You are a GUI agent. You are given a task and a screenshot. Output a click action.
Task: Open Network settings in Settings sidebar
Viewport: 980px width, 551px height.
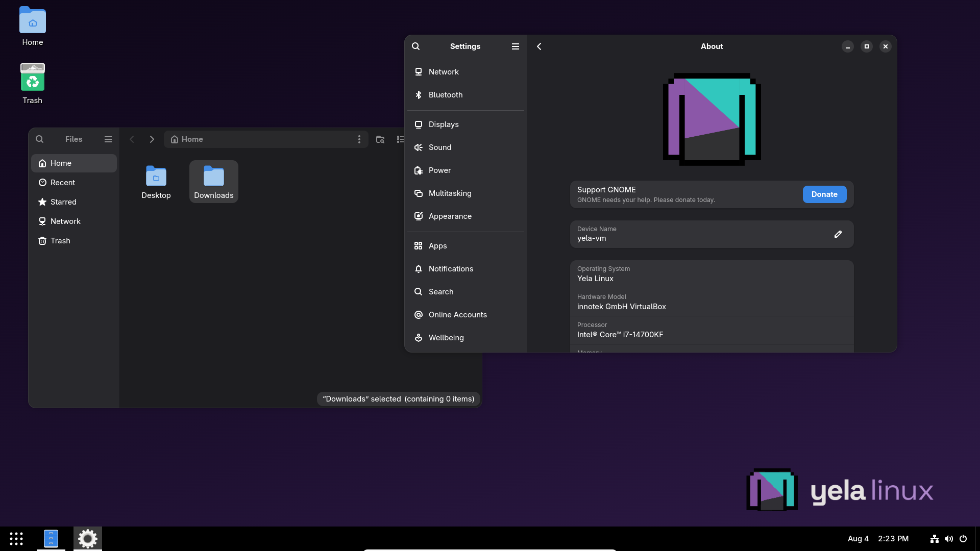point(465,72)
